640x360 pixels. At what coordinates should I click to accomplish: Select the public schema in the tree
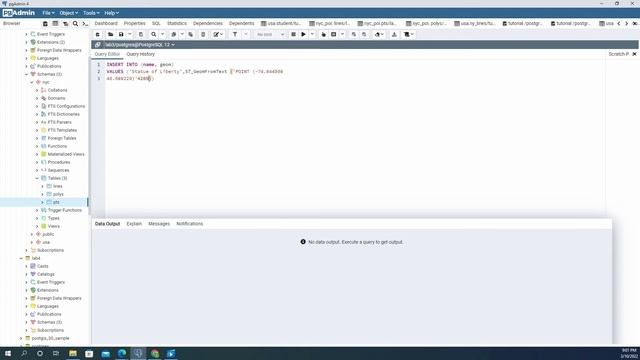(x=48, y=234)
